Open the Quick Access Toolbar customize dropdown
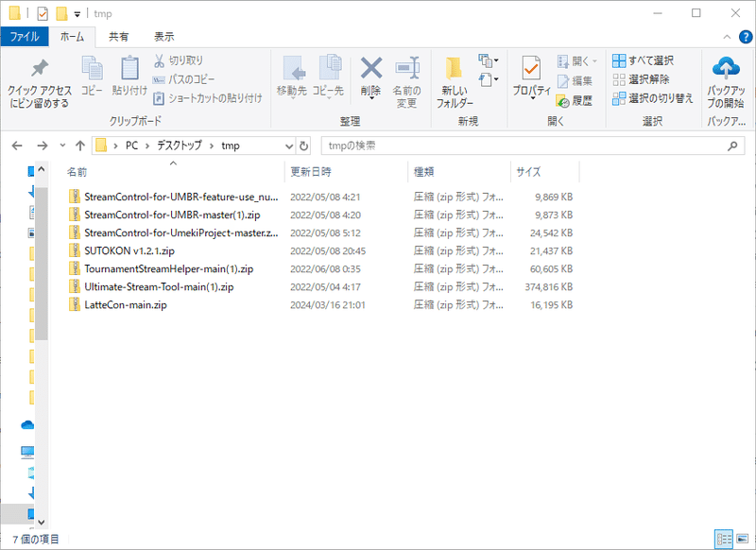The image size is (756, 550). click(77, 14)
